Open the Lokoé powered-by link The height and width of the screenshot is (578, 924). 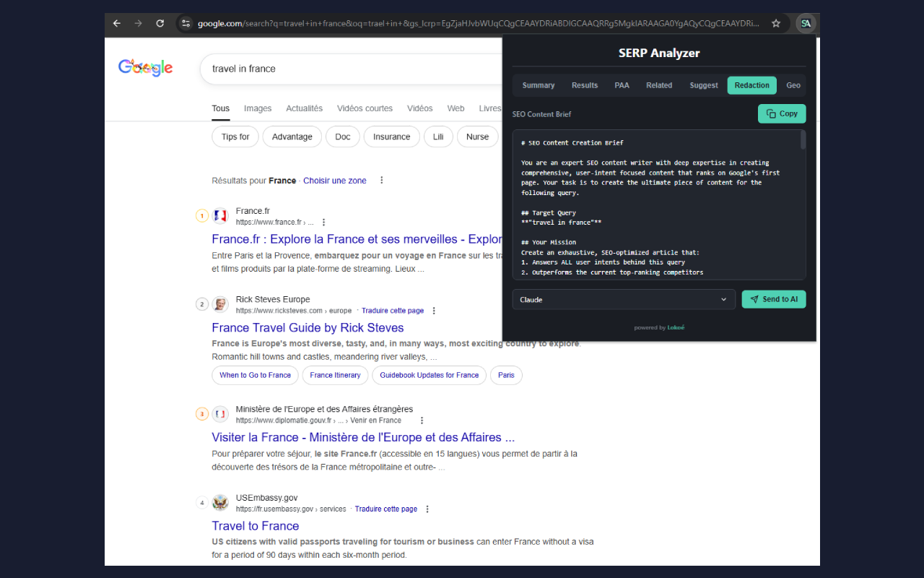click(676, 327)
